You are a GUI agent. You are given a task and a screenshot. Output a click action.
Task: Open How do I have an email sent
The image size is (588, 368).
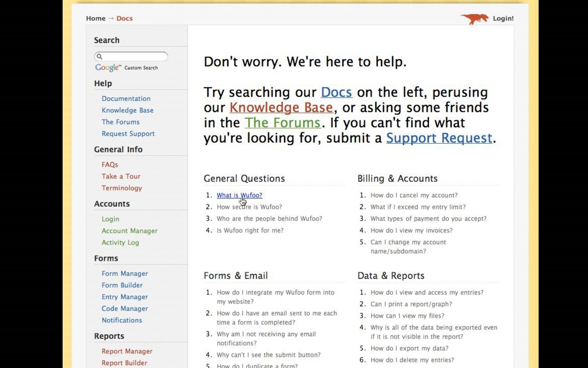(x=277, y=318)
